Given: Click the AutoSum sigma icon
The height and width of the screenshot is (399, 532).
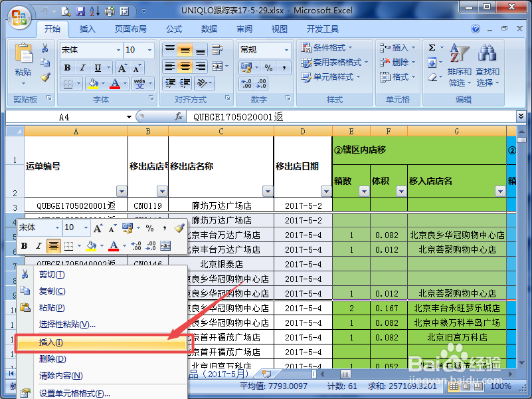Looking at the screenshot, I should click(x=432, y=47).
